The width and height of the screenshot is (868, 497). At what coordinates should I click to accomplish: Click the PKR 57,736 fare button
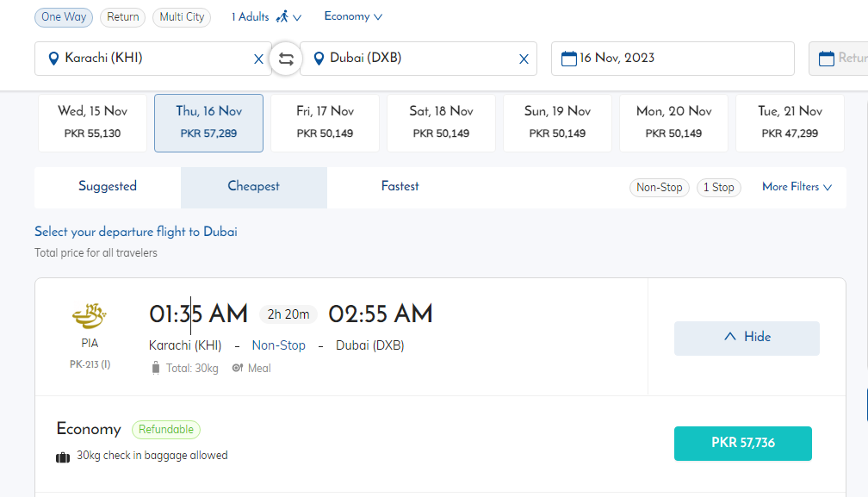[742, 443]
